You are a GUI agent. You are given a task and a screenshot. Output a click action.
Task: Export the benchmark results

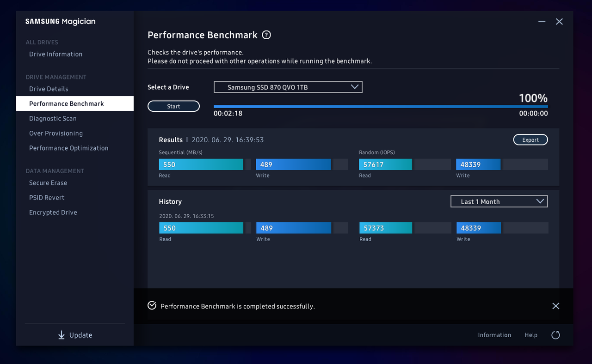point(530,140)
